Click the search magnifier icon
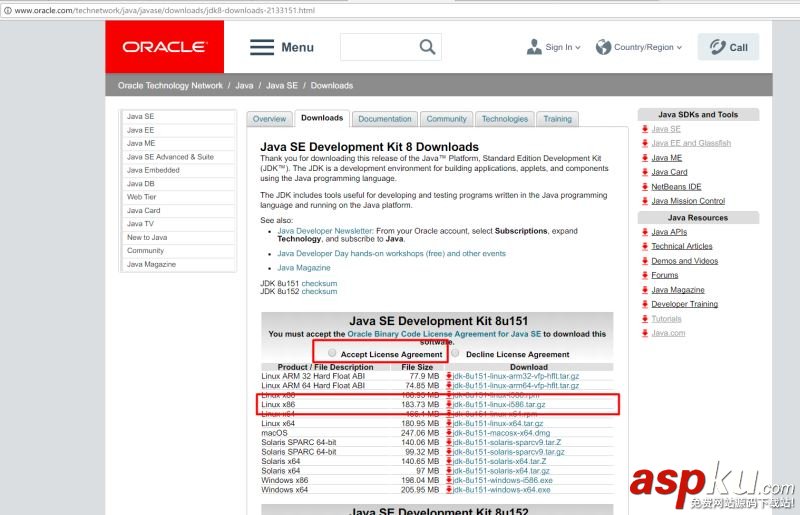Image resolution: width=800 pixels, height=515 pixels. tap(427, 47)
